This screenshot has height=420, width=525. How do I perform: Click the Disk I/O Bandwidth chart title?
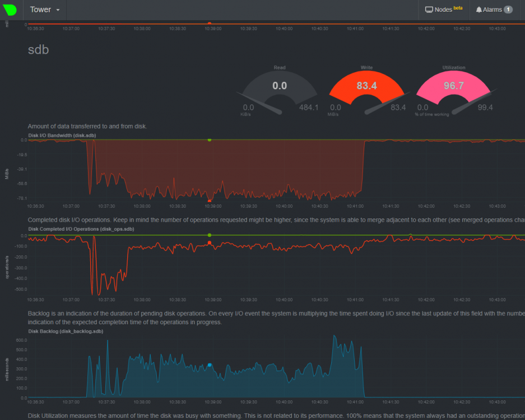coord(62,136)
